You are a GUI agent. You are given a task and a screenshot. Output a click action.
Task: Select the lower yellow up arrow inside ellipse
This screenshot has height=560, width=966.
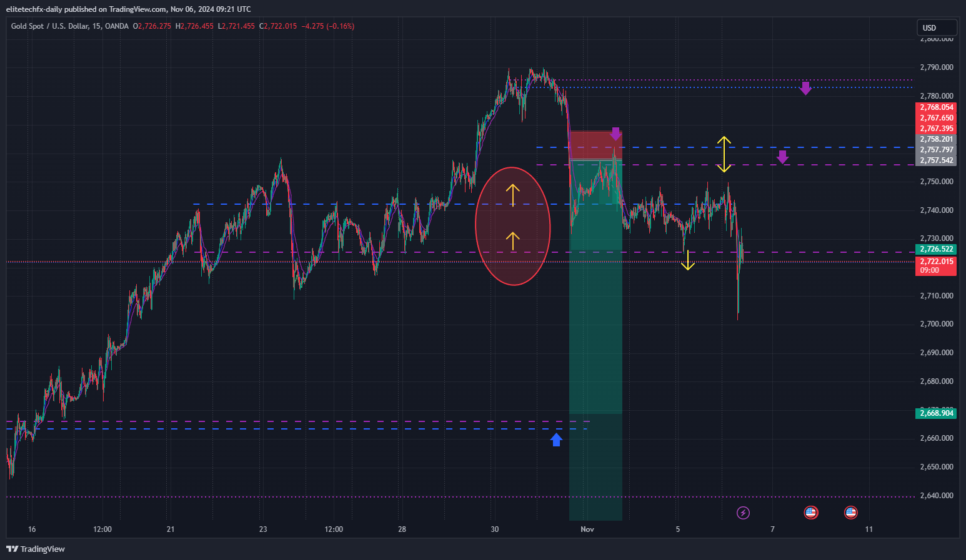click(512, 242)
